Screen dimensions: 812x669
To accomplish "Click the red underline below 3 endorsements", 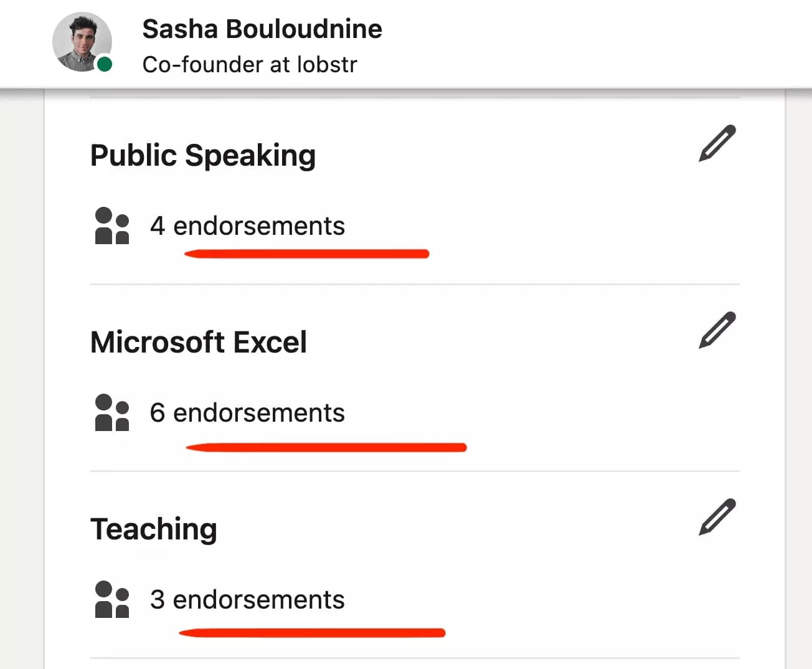I will point(311,632).
